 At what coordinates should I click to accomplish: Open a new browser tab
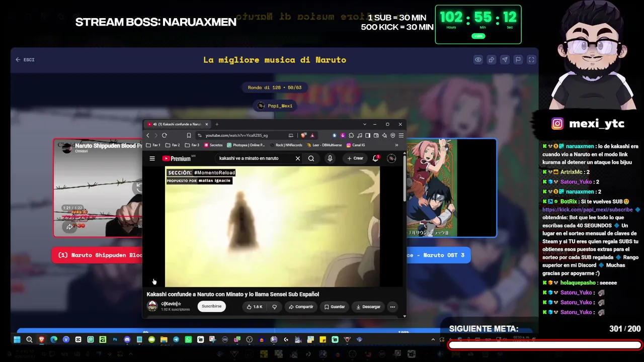(217, 124)
